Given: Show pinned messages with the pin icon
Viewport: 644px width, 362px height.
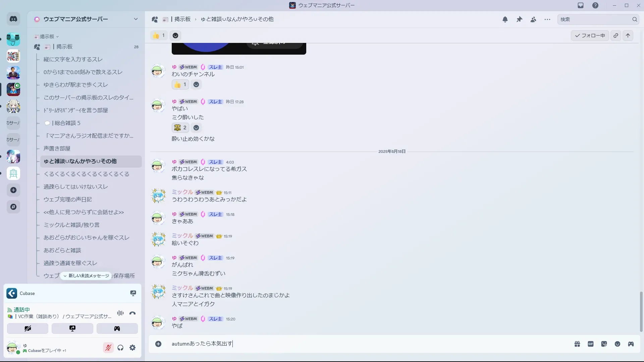Looking at the screenshot, I should click(x=519, y=19).
